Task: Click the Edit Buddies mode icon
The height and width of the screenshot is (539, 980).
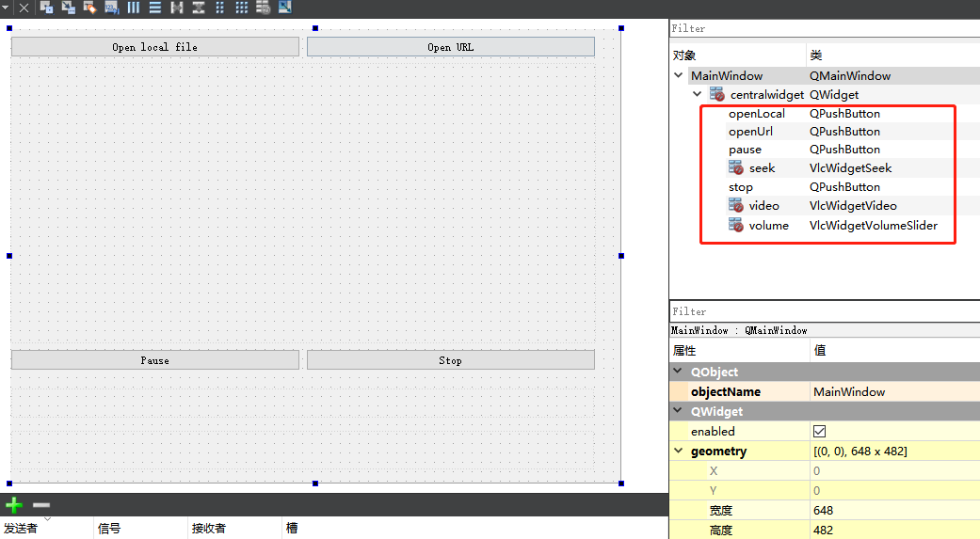Action: point(90,8)
